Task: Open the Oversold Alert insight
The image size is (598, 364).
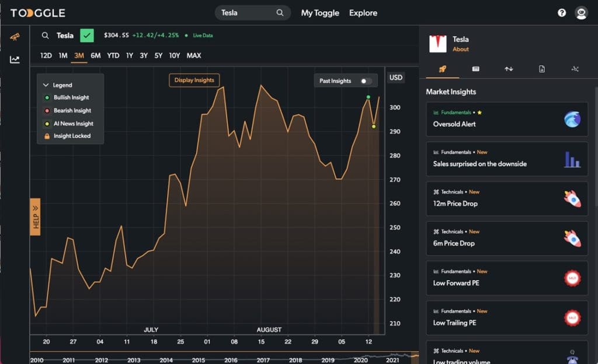Action: 507,119
